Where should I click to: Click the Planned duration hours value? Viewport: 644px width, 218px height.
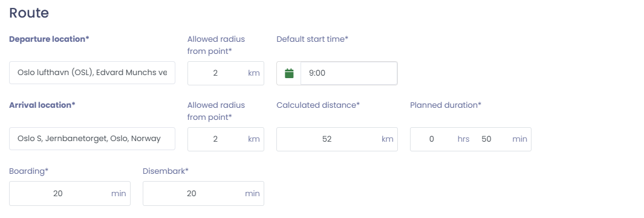[432, 139]
